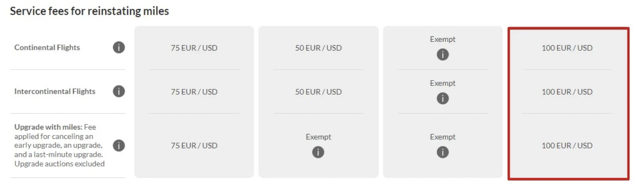
Task: Select 75 EUR / USD fee for Intercontinental Flights
Action: (x=194, y=92)
